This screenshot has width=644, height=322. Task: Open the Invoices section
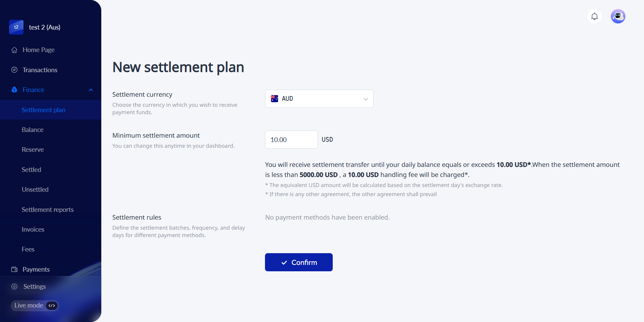[x=33, y=229]
